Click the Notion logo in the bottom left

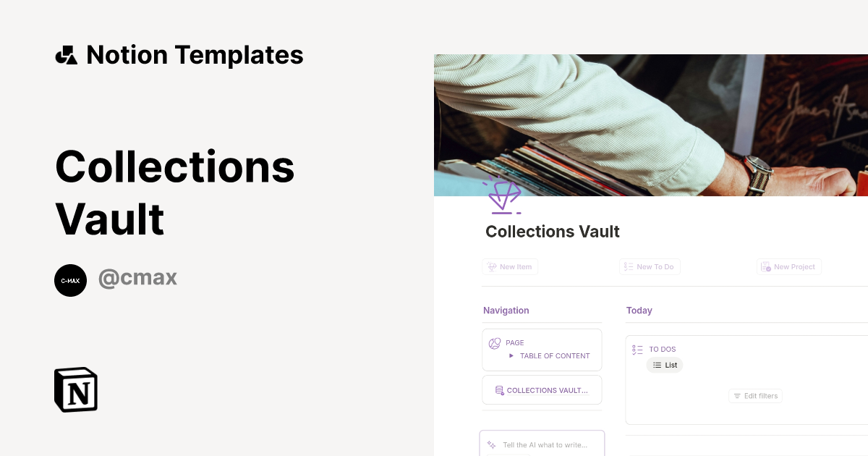[x=76, y=389]
